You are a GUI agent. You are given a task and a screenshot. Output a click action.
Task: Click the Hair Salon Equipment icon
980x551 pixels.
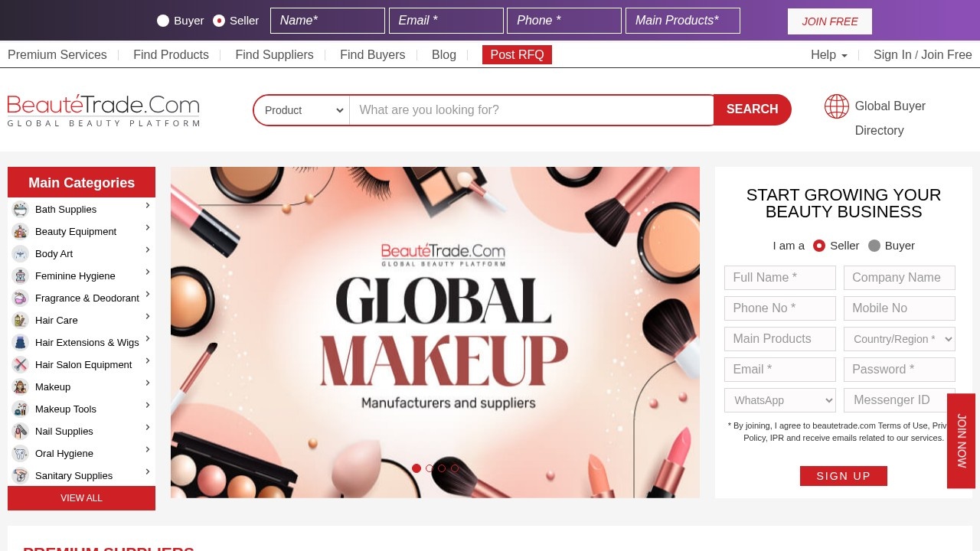(x=21, y=364)
